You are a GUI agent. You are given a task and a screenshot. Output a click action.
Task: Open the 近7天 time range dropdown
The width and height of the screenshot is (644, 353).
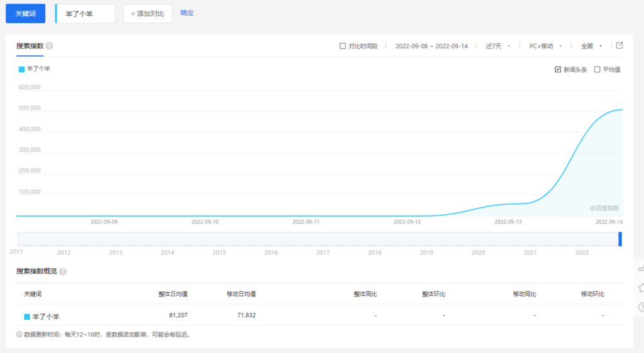click(498, 46)
